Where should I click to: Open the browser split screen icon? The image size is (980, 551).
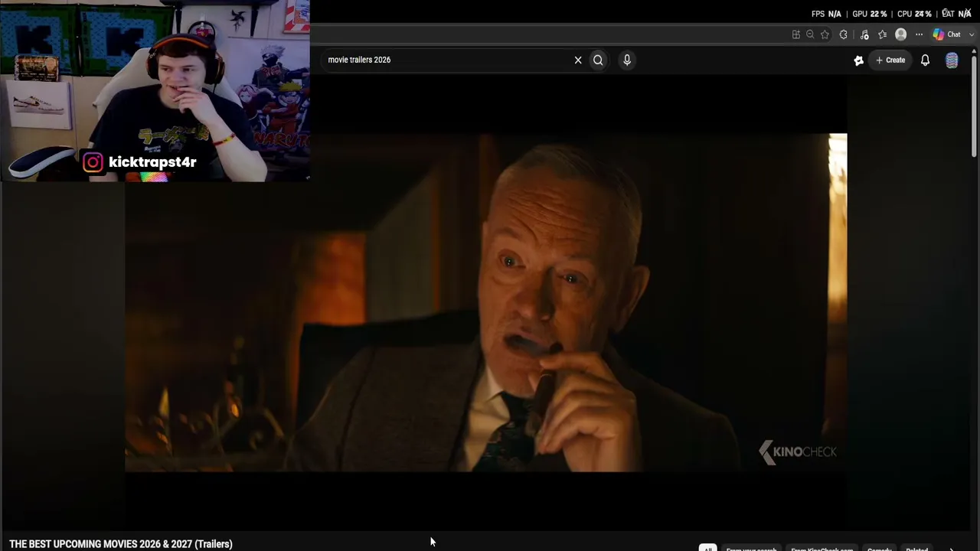pos(796,34)
